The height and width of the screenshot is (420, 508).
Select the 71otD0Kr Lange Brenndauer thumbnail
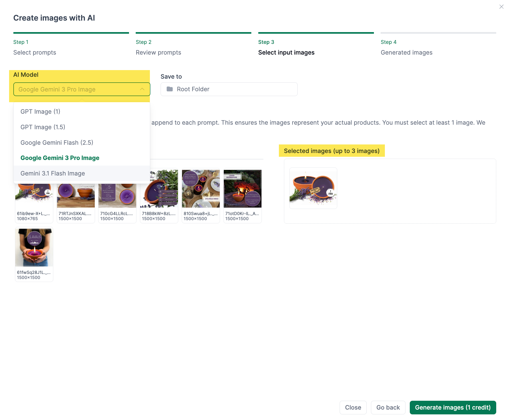click(242, 188)
